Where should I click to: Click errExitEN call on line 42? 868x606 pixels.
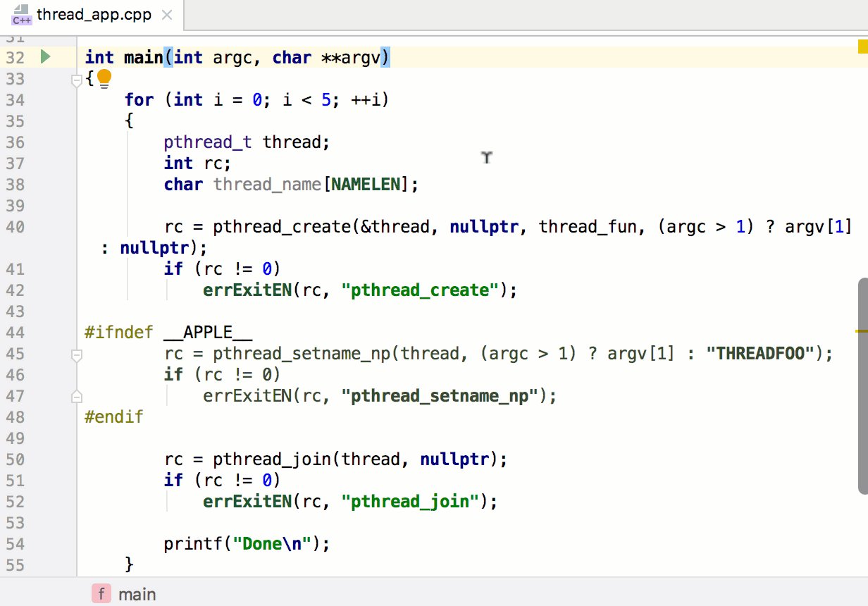247,290
